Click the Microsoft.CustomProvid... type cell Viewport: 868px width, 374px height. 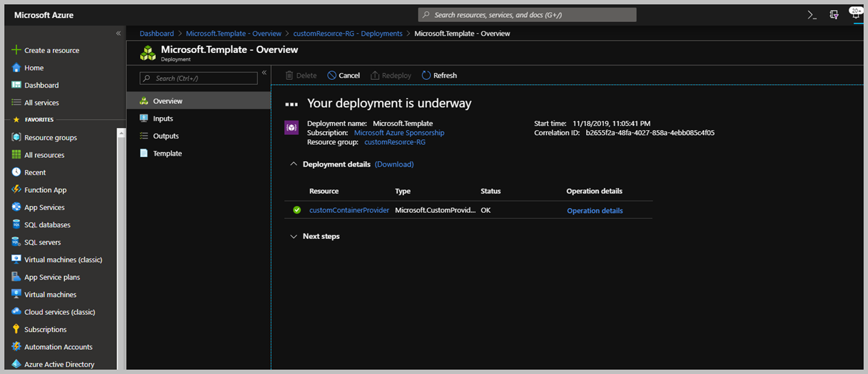tap(435, 210)
